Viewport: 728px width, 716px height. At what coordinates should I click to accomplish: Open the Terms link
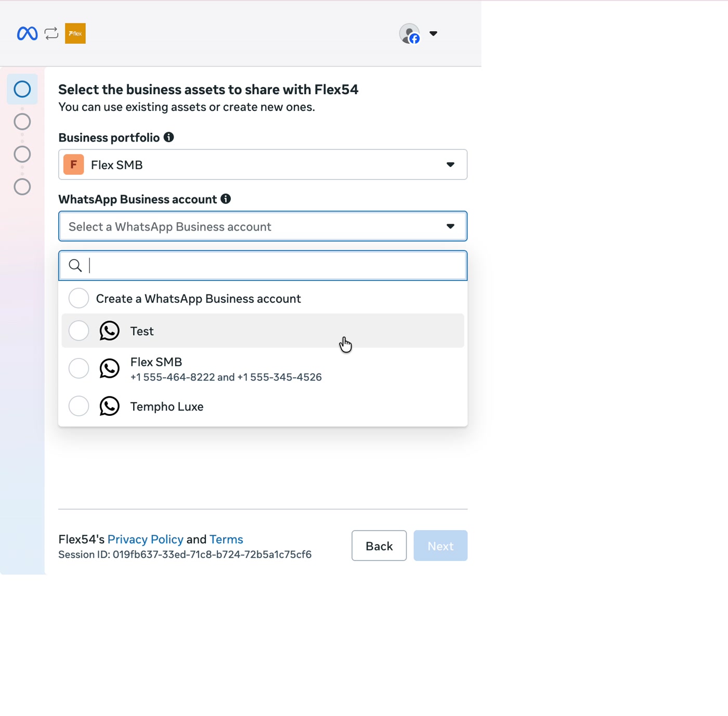[x=226, y=539]
